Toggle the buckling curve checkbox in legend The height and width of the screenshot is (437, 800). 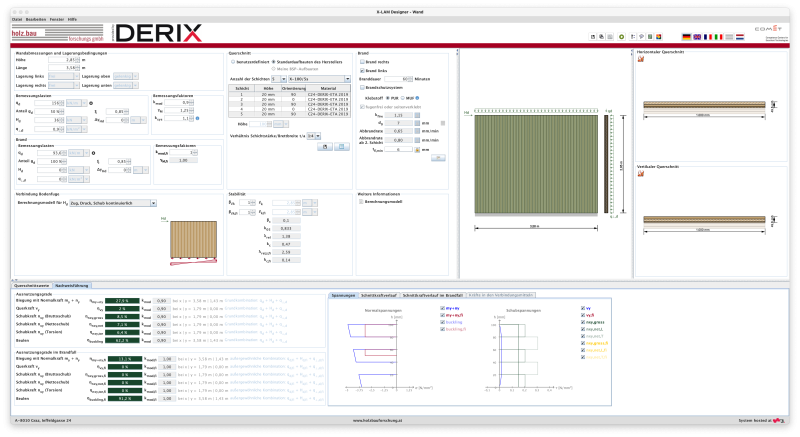[442, 322]
